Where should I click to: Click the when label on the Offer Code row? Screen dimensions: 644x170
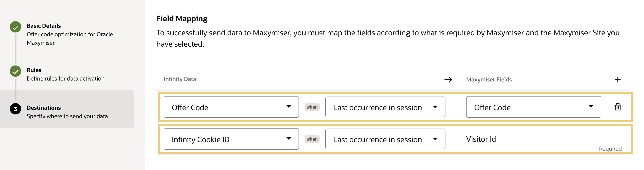tap(312, 107)
